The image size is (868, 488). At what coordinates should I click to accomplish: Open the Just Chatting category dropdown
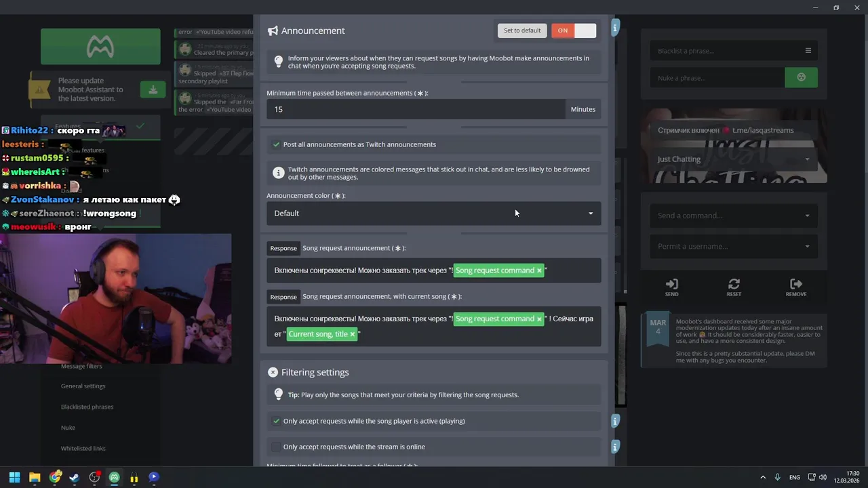click(x=734, y=159)
